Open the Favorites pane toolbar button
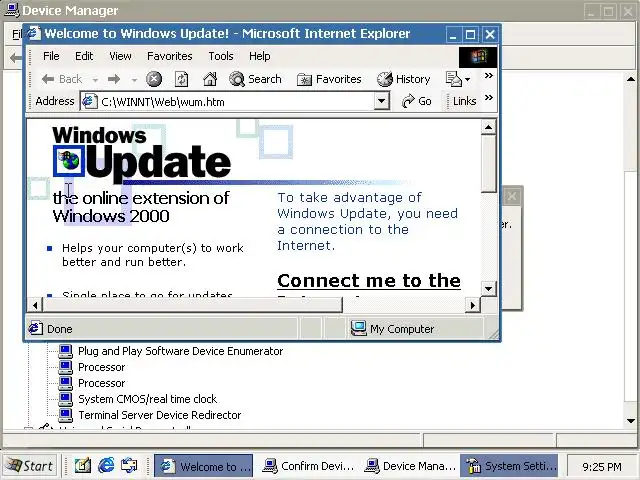The image size is (640, 480). coord(329,79)
